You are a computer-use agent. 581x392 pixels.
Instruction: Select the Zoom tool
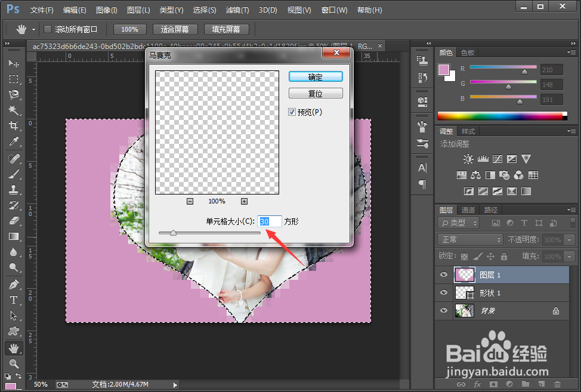(14, 363)
